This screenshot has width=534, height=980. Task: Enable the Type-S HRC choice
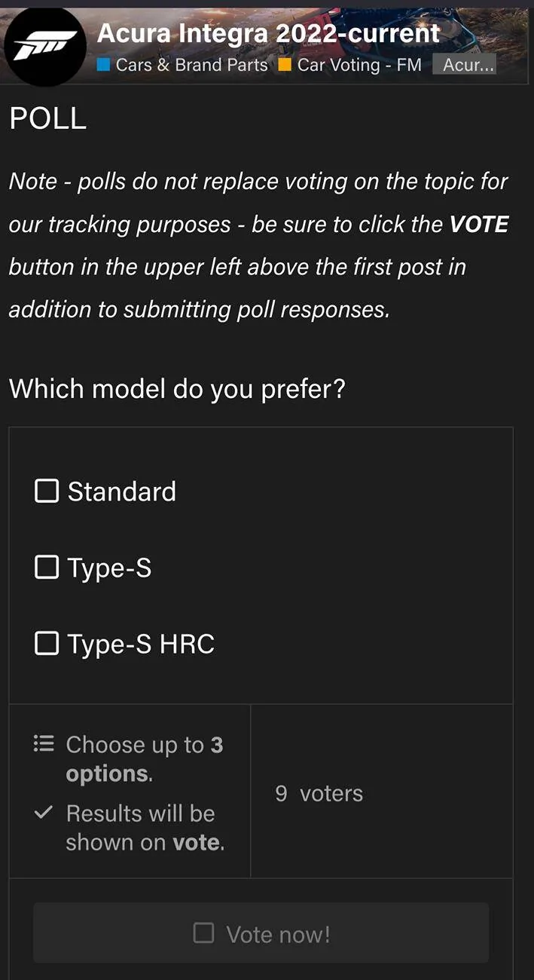(x=46, y=643)
